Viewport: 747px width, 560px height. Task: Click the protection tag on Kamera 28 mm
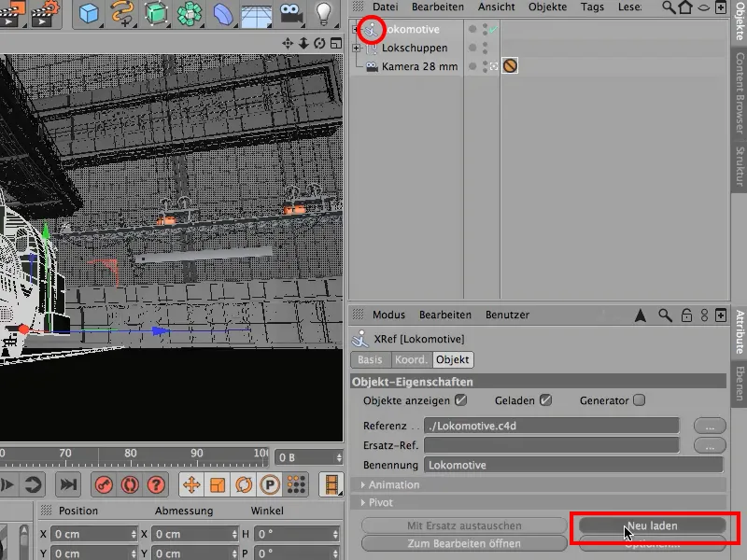tap(510, 65)
